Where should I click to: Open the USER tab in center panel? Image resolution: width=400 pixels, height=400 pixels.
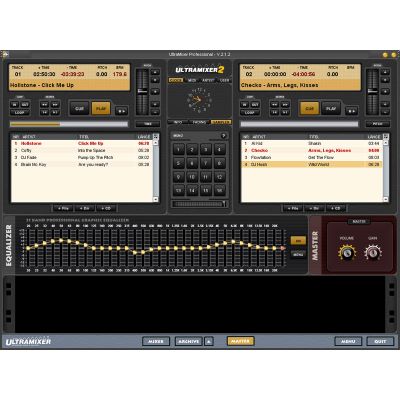[224, 80]
